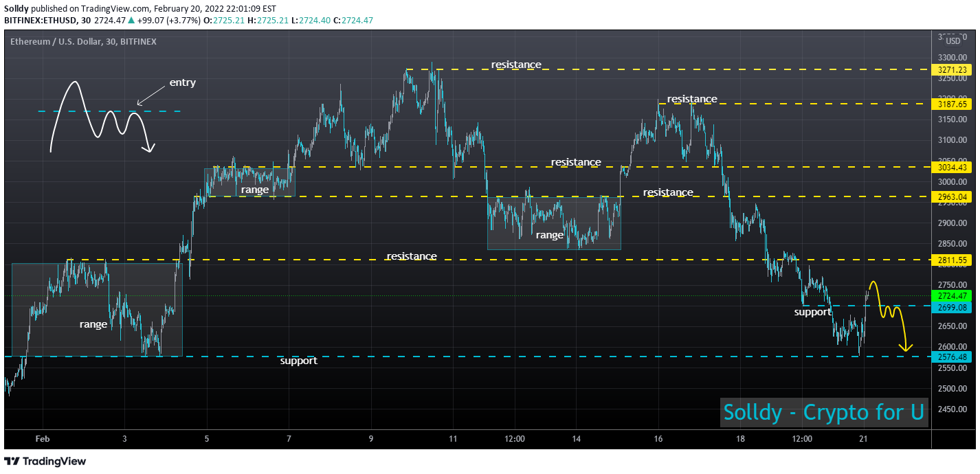Click the 2963.04 yellow price label
The width and height of the screenshot is (980, 474).
pos(950,196)
